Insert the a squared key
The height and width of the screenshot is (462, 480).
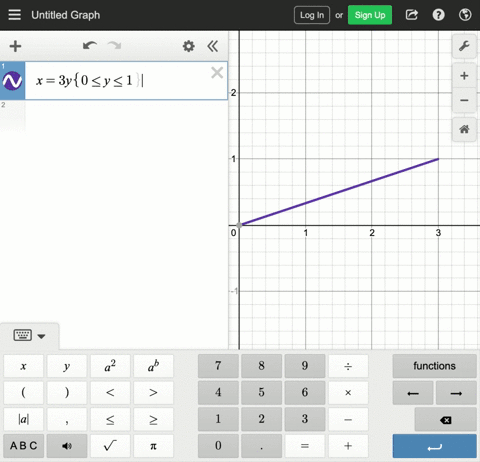pyautogui.click(x=110, y=366)
